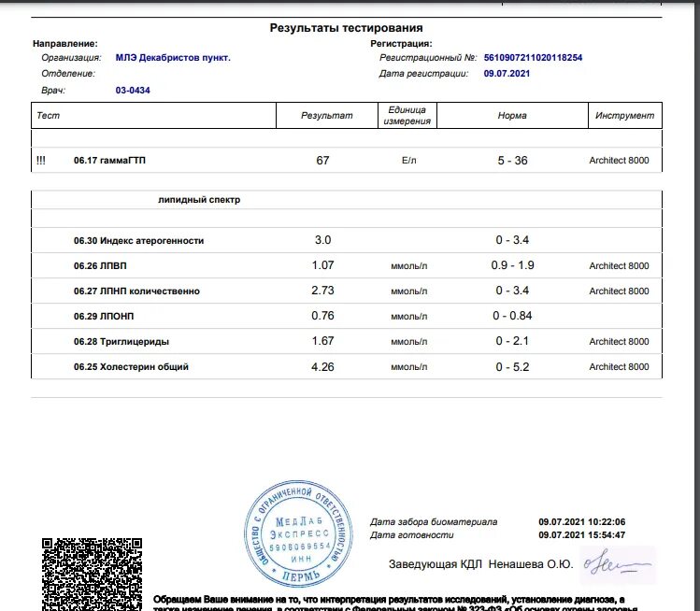Click the norm range '0.9 - 1.9'

pos(512,265)
